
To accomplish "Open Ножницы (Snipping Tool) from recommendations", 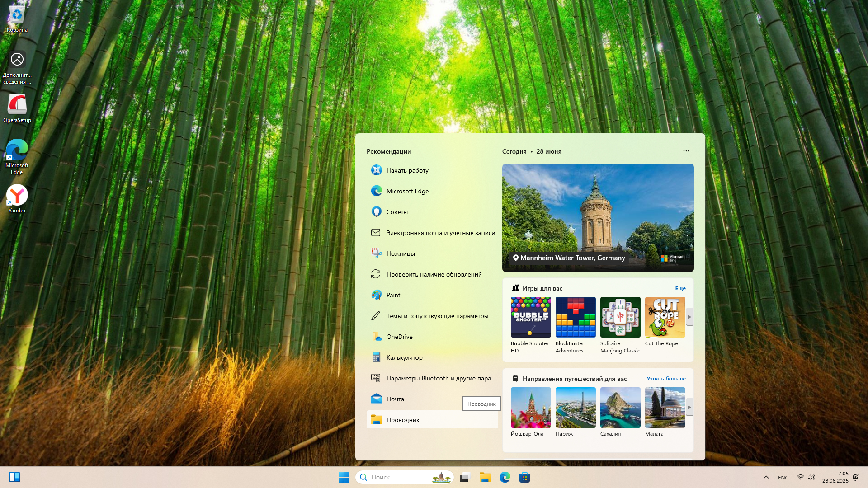I will [x=401, y=253].
